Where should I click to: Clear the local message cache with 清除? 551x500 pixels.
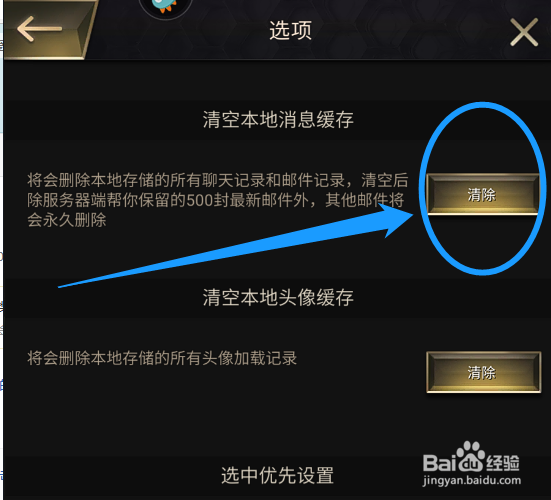click(x=481, y=194)
